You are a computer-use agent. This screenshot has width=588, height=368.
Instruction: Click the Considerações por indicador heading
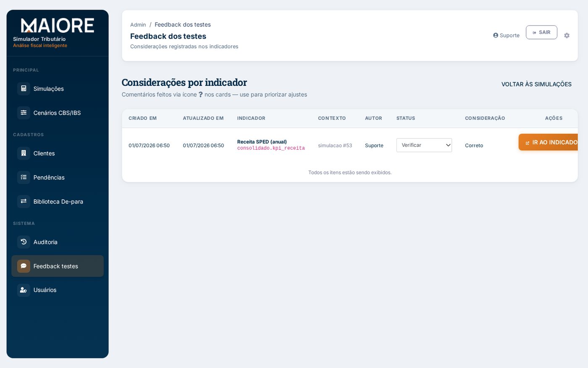(184, 82)
